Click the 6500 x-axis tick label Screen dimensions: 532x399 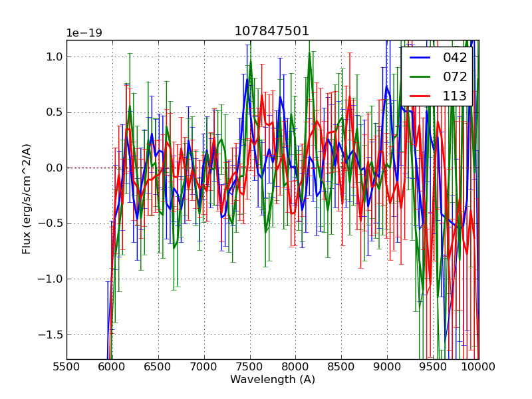[x=158, y=366]
